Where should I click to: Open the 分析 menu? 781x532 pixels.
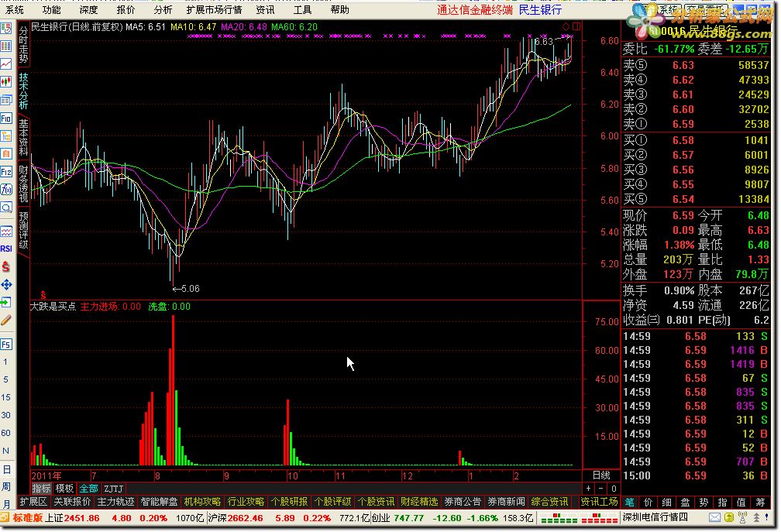tap(163, 10)
